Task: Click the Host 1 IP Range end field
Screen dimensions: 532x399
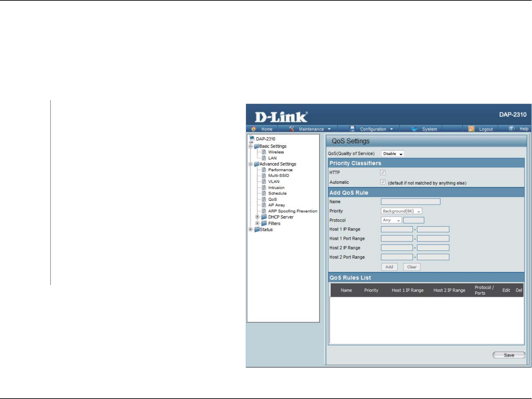Action: click(x=433, y=229)
